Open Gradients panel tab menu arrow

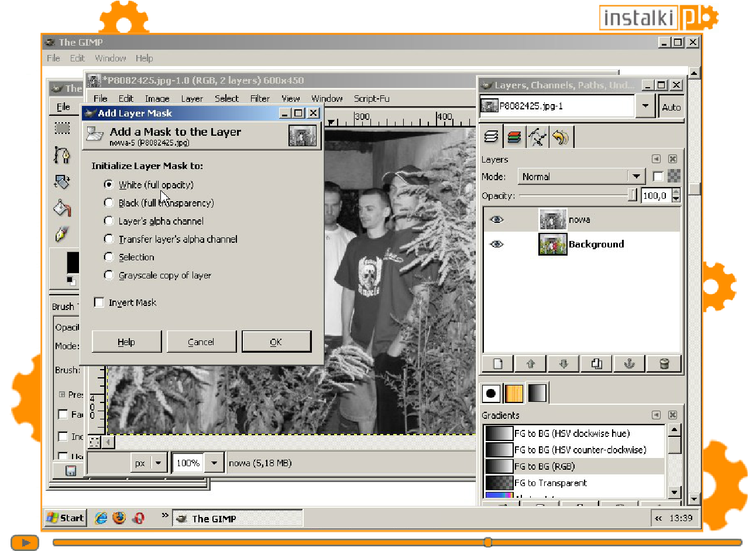tap(656, 415)
